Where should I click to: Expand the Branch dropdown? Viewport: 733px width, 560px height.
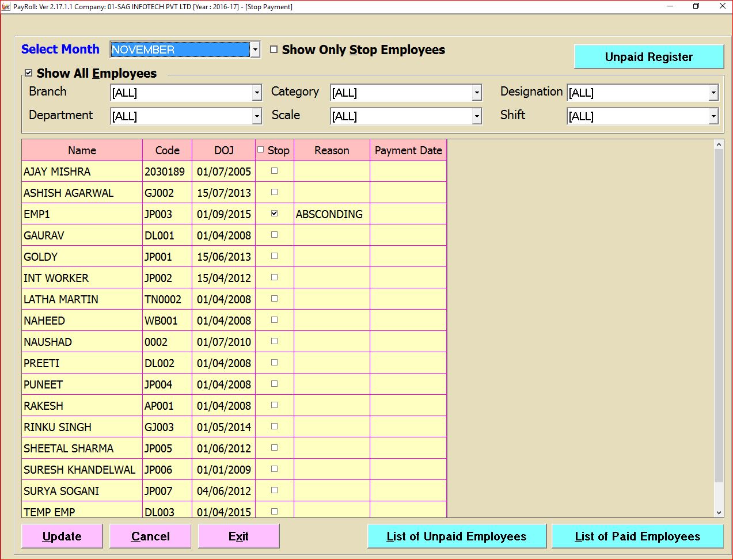click(x=257, y=93)
